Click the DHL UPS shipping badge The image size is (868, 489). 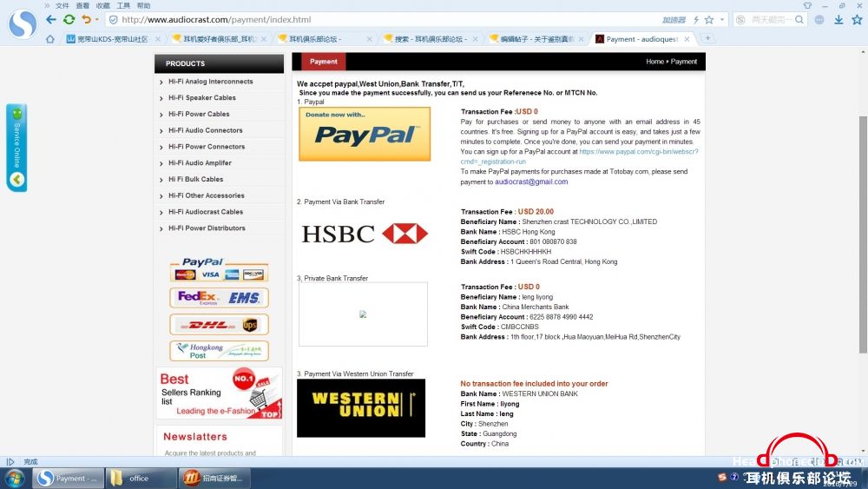(219, 325)
